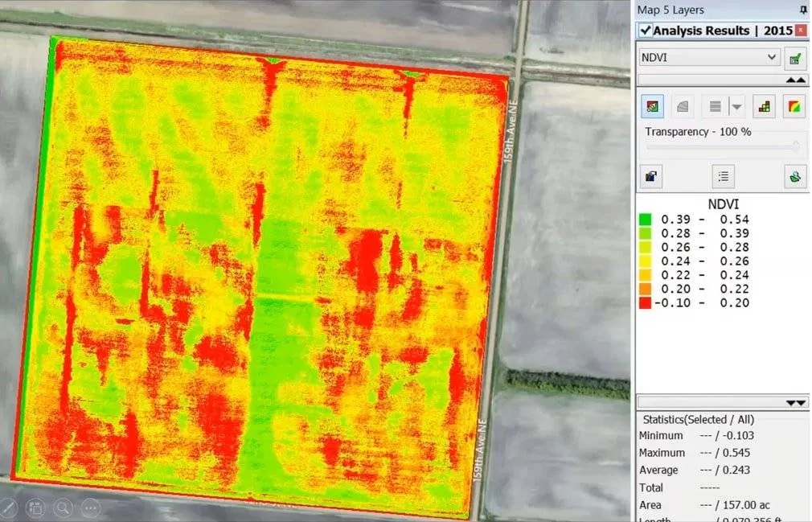Pin the Map 5 Layers panel
This screenshot has width=812, height=522.
click(x=803, y=10)
